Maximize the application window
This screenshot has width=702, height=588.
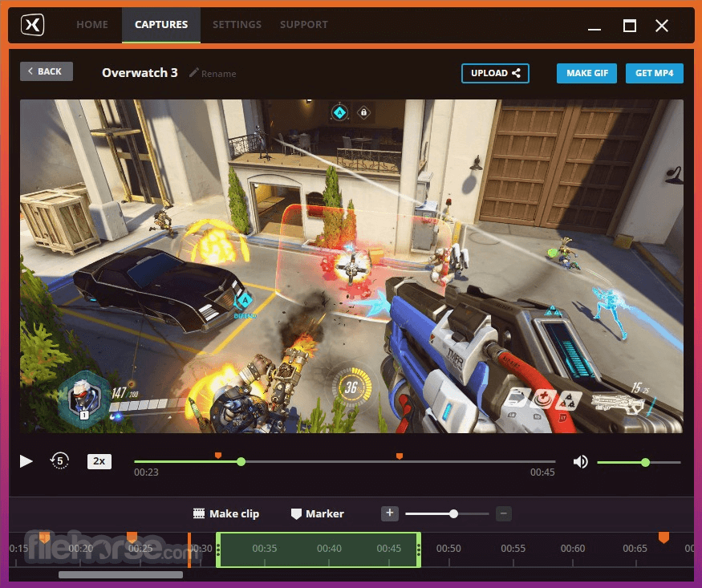630,26
